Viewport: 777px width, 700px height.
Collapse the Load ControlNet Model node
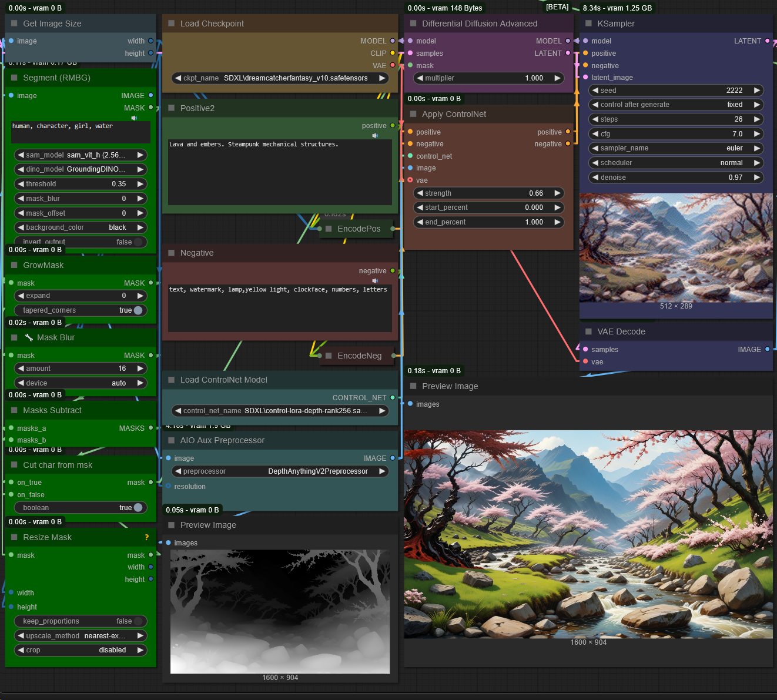click(x=172, y=380)
